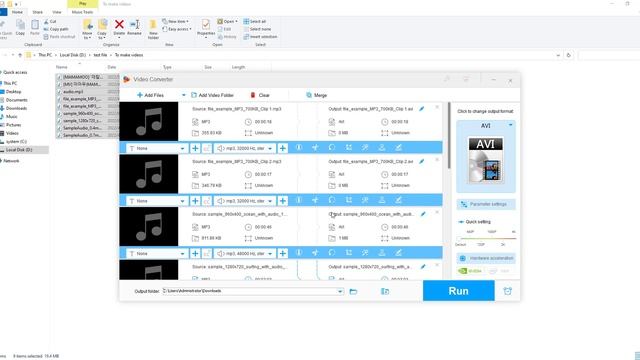Add a subtitle using plus icon for Clip 1
The height and width of the screenshot is (360, 640).
point(195,148)
